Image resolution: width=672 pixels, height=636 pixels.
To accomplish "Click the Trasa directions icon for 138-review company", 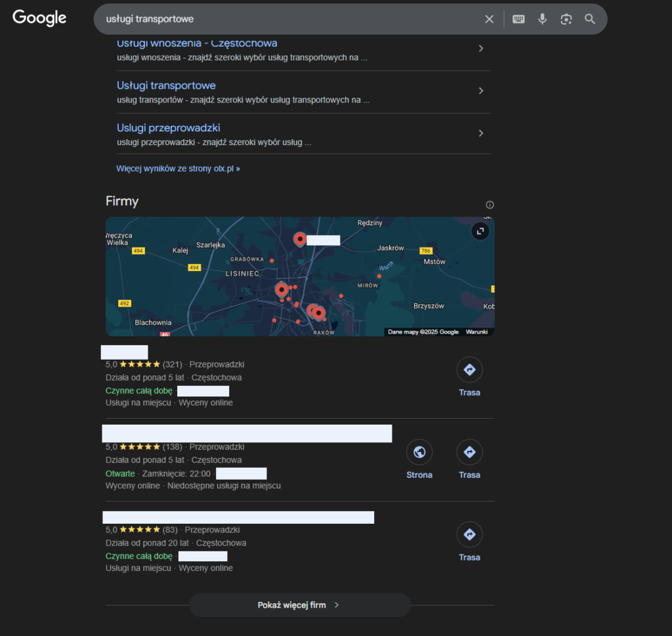I will 470,452.
